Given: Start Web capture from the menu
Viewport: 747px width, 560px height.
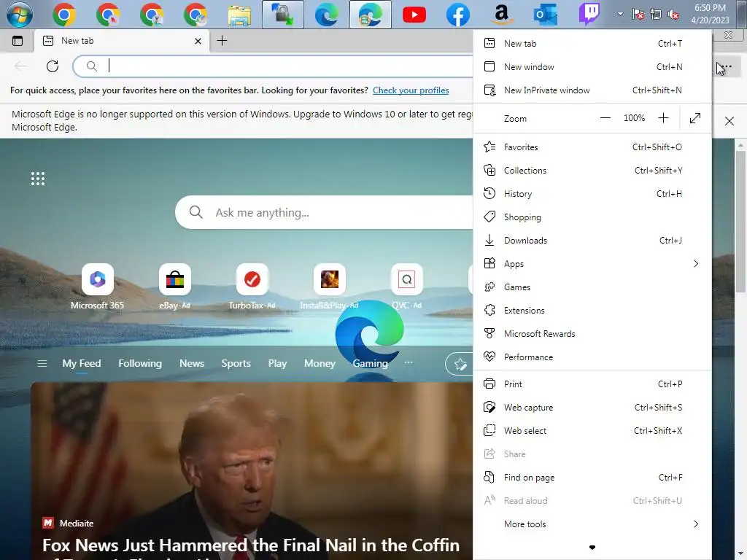Looking at the screenshot, I should pos(592,407).
